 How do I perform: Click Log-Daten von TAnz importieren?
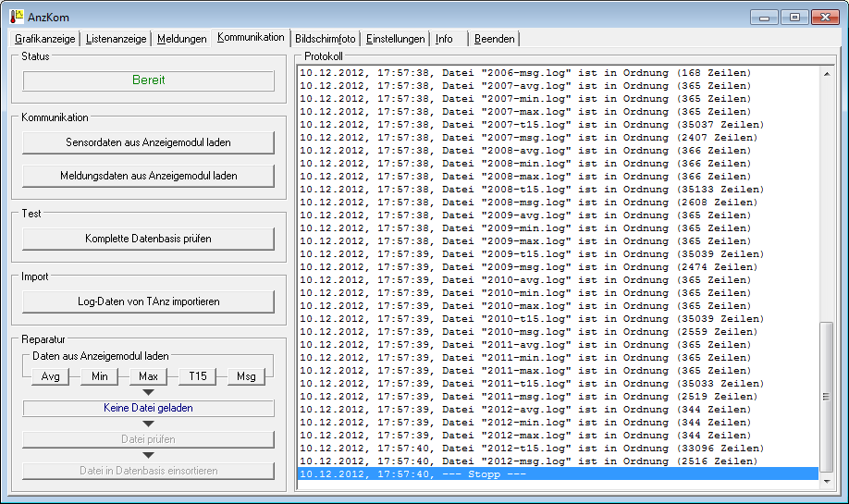click(x=149, y=301)
